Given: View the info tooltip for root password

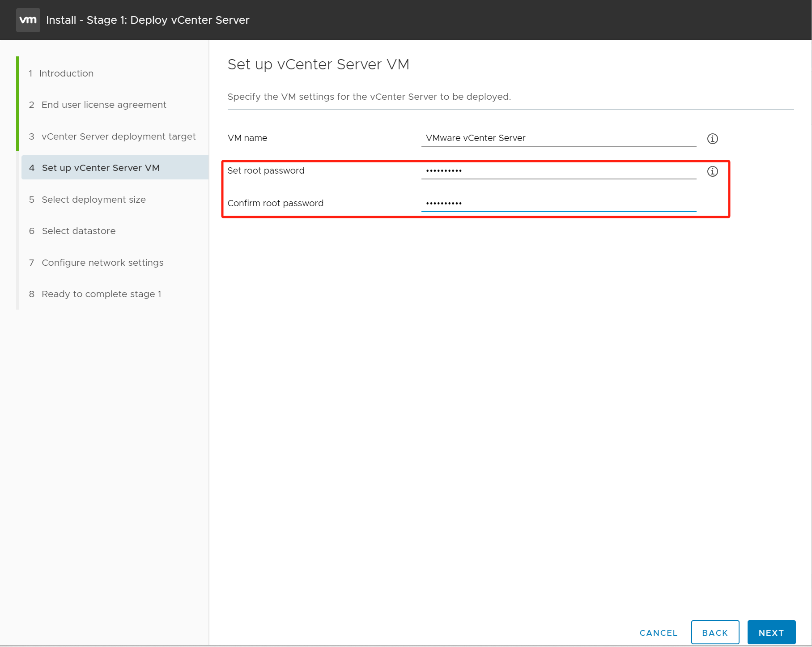Looking at the screenshot, I should pos(712,171).
